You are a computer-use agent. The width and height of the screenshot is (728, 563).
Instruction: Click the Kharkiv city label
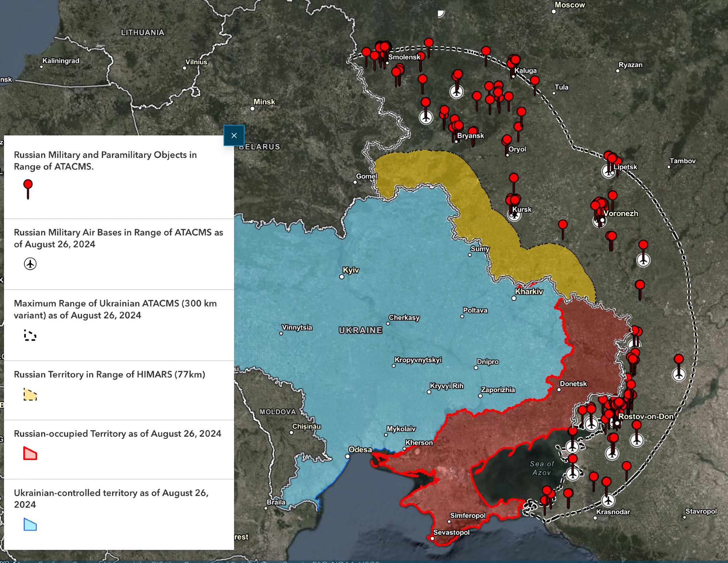click(x=529, y=292)
